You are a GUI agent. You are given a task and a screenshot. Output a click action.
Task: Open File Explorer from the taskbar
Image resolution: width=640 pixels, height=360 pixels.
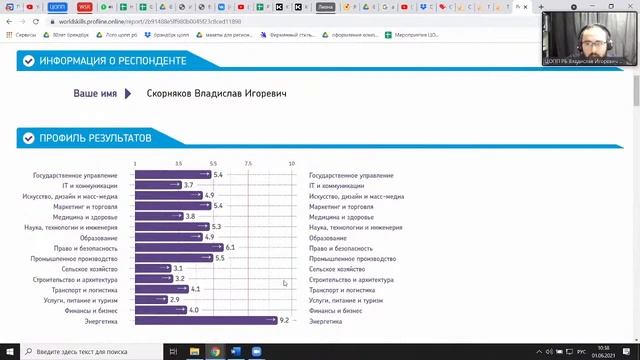[194, 351]
